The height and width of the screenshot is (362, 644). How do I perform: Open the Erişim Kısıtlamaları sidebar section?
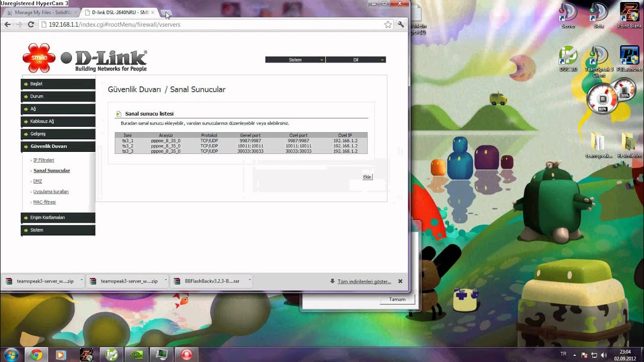pos(58,217)
